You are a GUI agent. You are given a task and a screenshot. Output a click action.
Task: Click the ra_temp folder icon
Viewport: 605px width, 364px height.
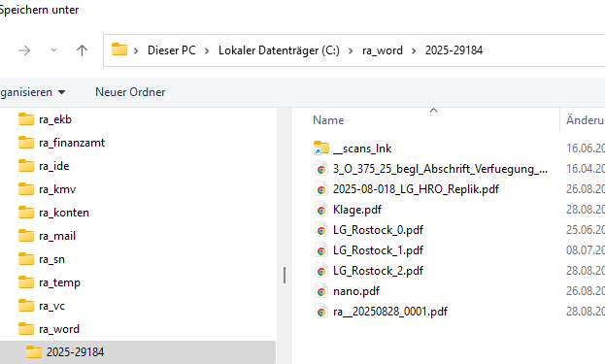(26, 282)
